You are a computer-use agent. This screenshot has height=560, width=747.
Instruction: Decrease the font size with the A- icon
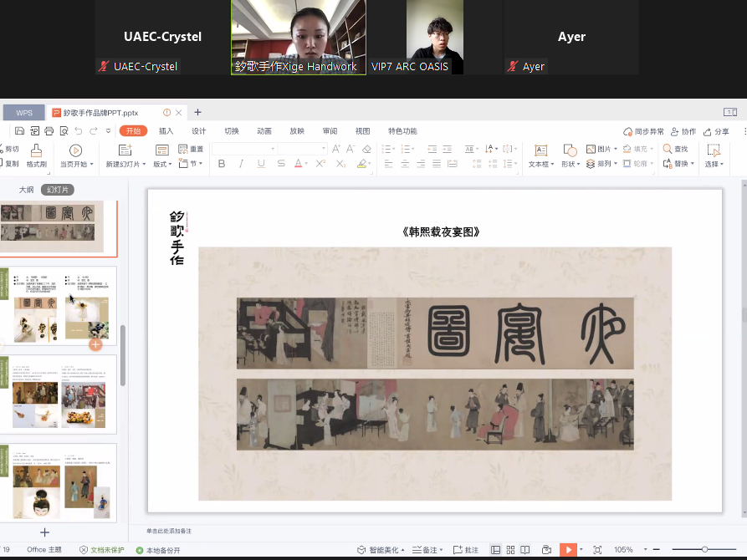point(350,149)
